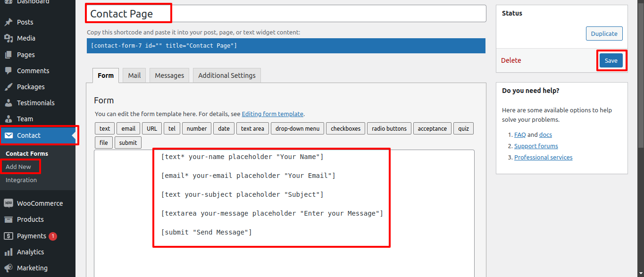Click the Packages icon in sidebar
The height and width of the screenshot is (277, 644).
point(8,87)
